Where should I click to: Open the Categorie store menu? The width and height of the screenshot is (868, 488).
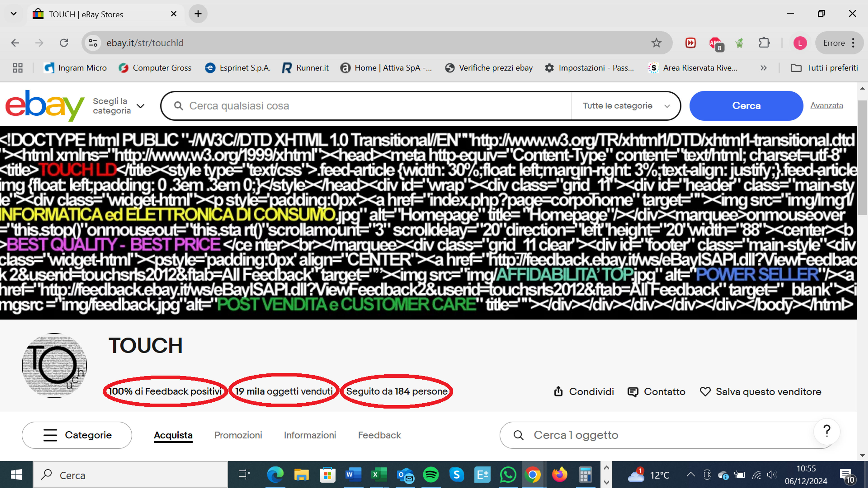pos(77,435)
